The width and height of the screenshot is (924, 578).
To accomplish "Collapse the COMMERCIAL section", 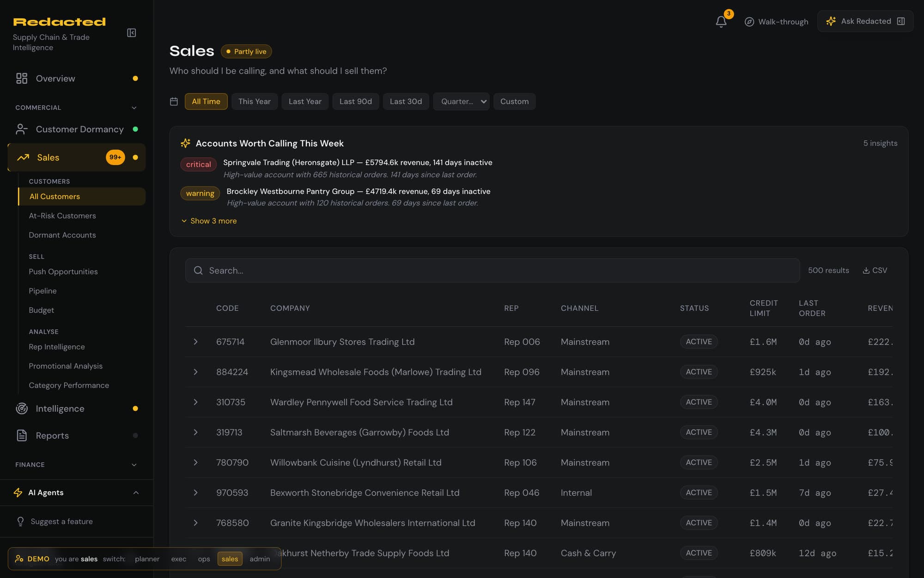I will click(x=134, y=108).
